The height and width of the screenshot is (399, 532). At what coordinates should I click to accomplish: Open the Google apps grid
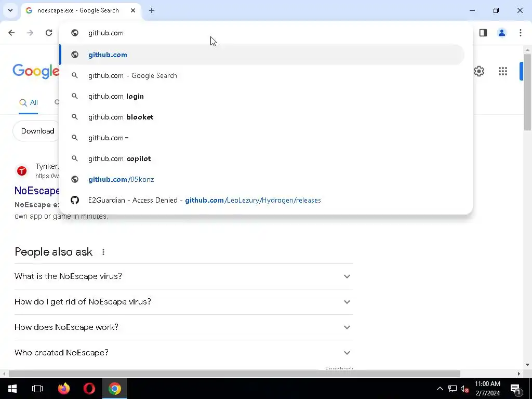(503, 71)
